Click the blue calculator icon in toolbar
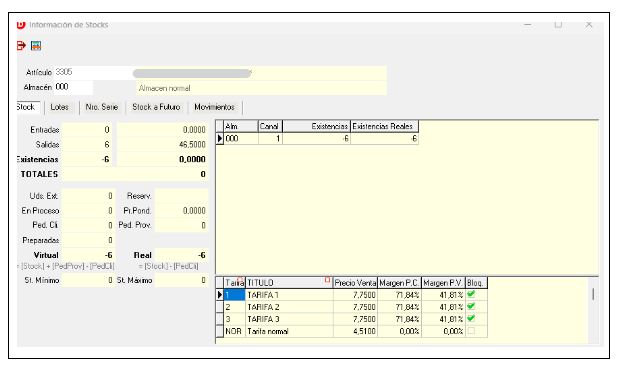619x369 pixels. click(36, 46)
